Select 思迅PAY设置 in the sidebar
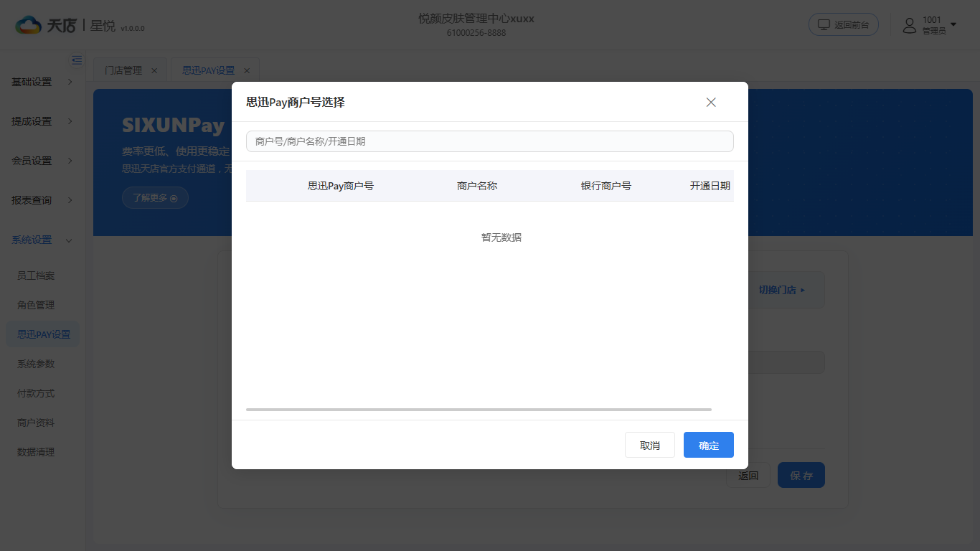 [43, 334]
